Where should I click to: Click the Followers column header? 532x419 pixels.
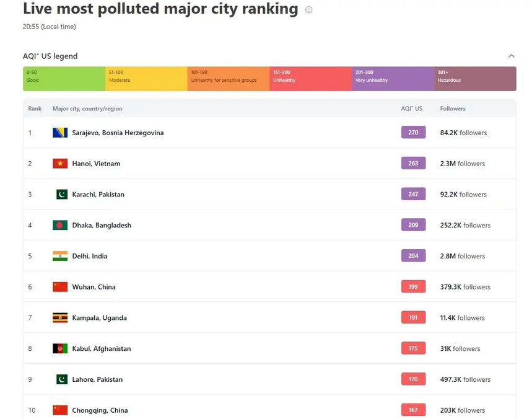coord(453,108)
